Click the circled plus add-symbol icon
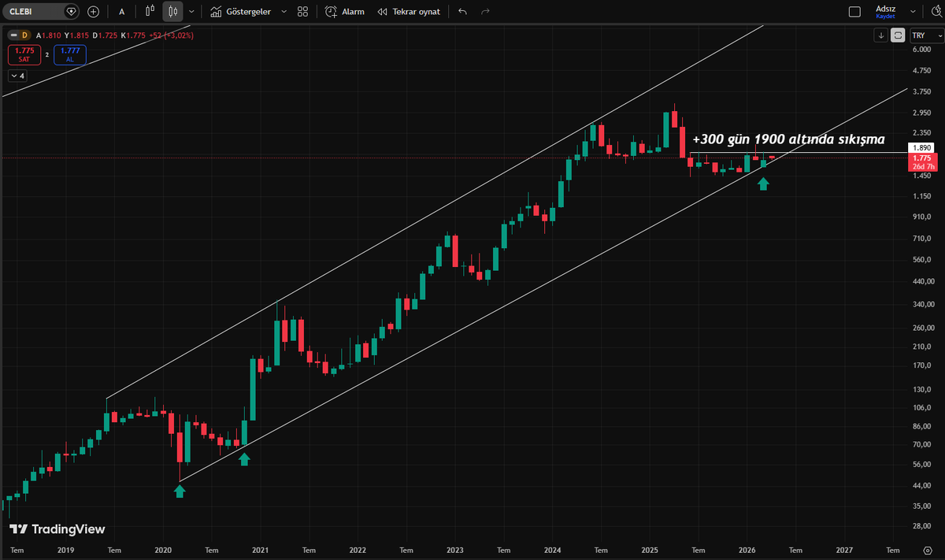Viewport: 945px width, 560px height. click(94, 12)
